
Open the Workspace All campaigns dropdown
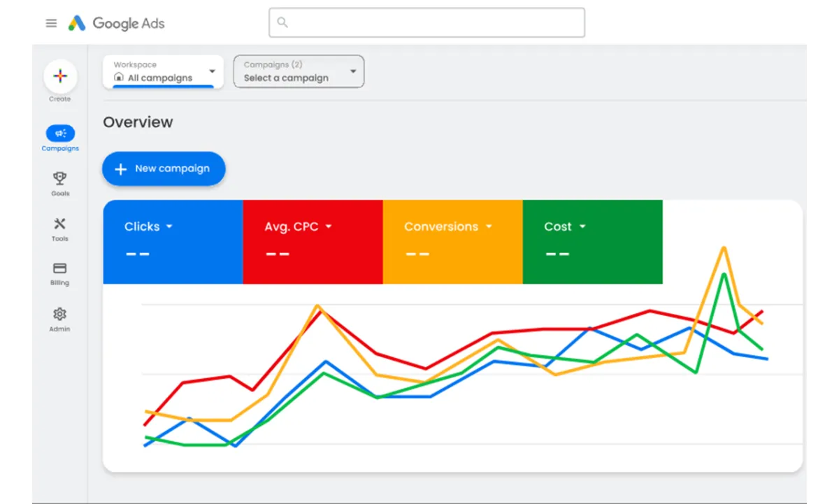point(163,72)
